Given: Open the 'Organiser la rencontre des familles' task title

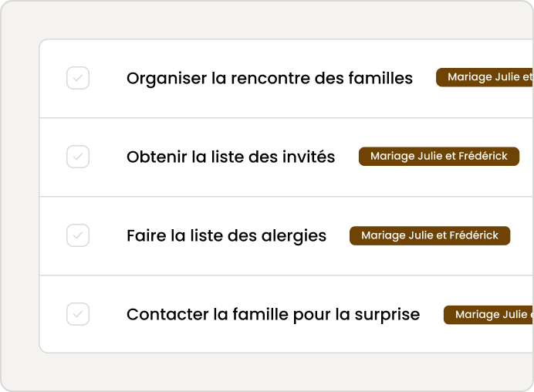Looking at the screenshot, I should [269, 78].
